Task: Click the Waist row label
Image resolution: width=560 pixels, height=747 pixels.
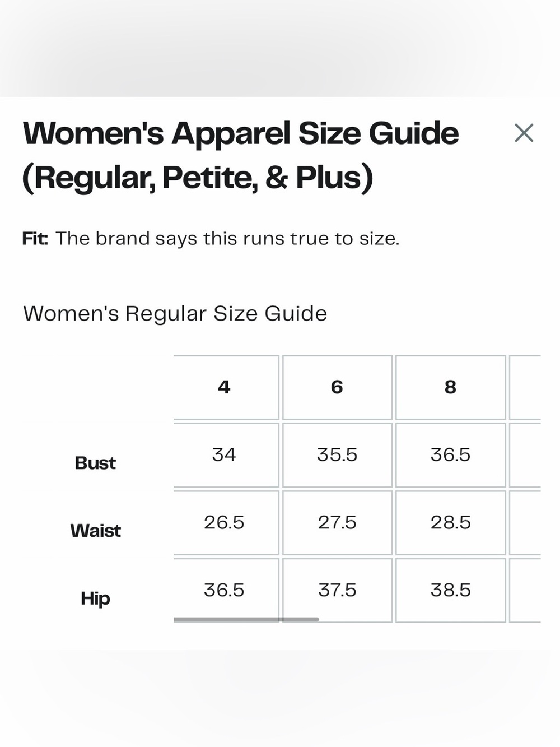Action: [x=95, y=531]
